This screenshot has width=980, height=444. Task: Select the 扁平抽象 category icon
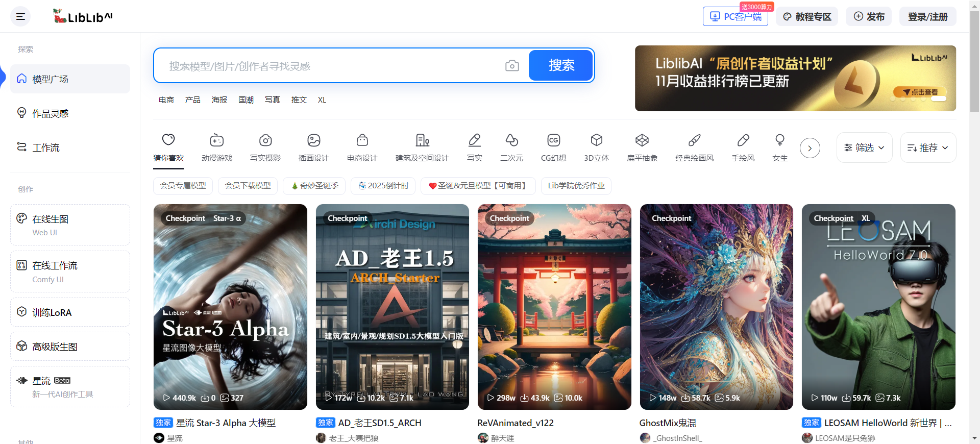[642, 147]
